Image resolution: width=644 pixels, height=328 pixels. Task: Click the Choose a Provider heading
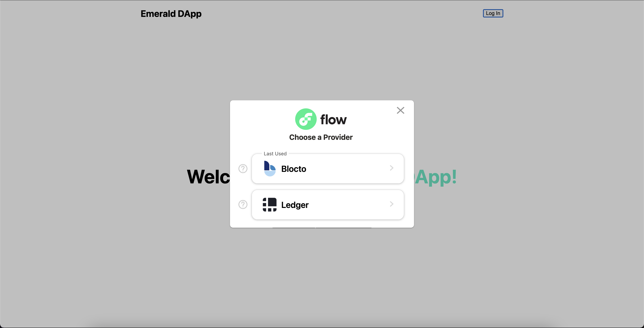coord(321,137)
